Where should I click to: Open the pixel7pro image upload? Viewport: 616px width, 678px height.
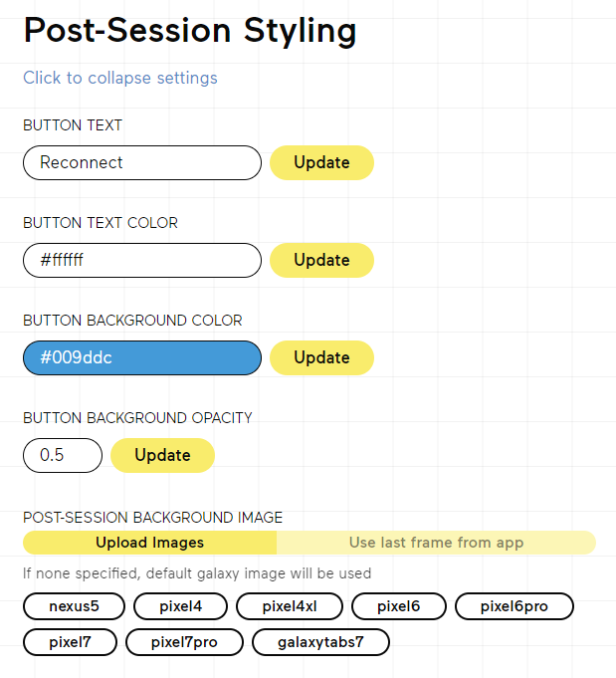(x=184, y=643)
